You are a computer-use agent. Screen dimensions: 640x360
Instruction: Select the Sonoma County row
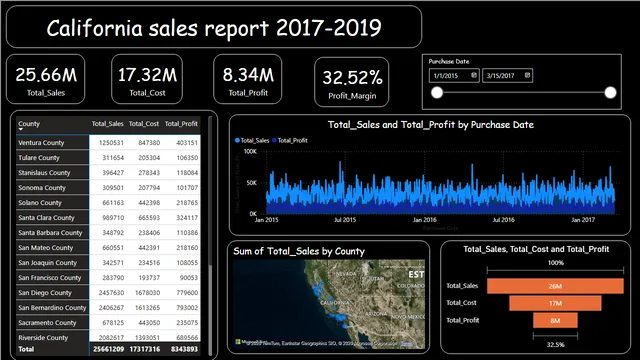coord(108,188)
